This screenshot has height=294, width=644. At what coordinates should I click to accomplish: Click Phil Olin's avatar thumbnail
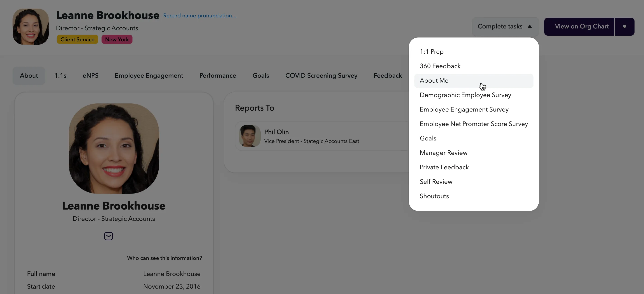[250, 136]
